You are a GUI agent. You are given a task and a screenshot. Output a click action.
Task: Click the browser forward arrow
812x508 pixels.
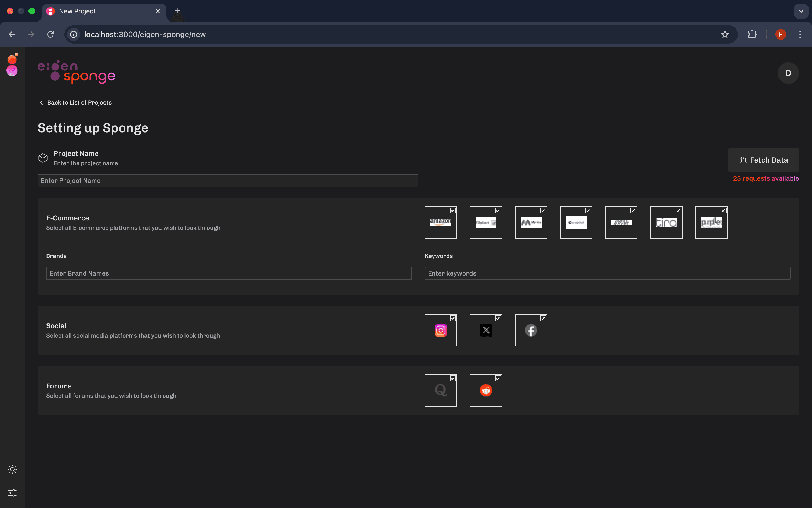click(x=31, y=34)
